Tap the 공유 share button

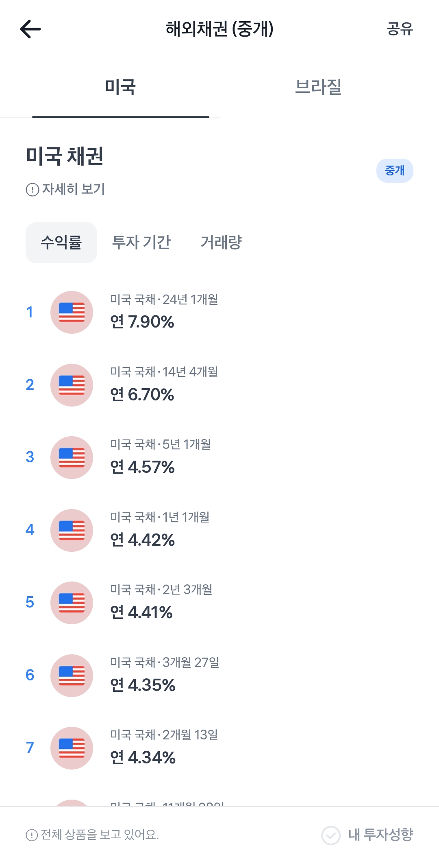coord(400,29)
